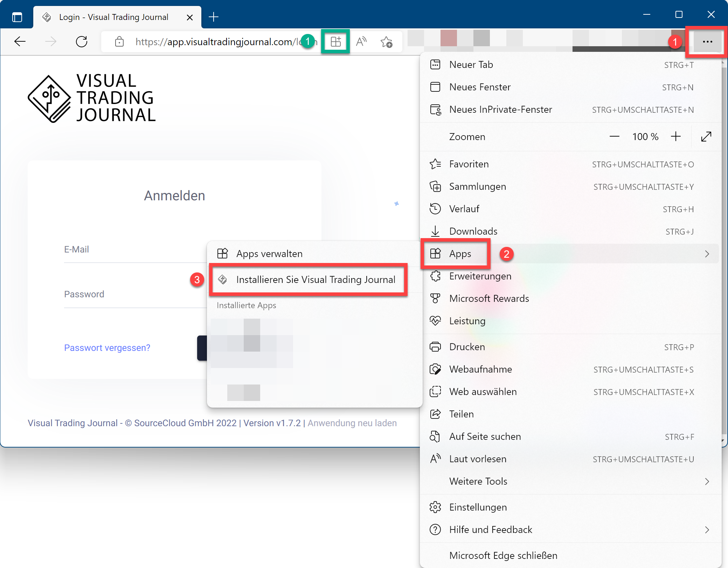Expand the Apps submenu chevron
Image resolution: width=728 pixels, height=568 pixels.
tap(707, 254)
